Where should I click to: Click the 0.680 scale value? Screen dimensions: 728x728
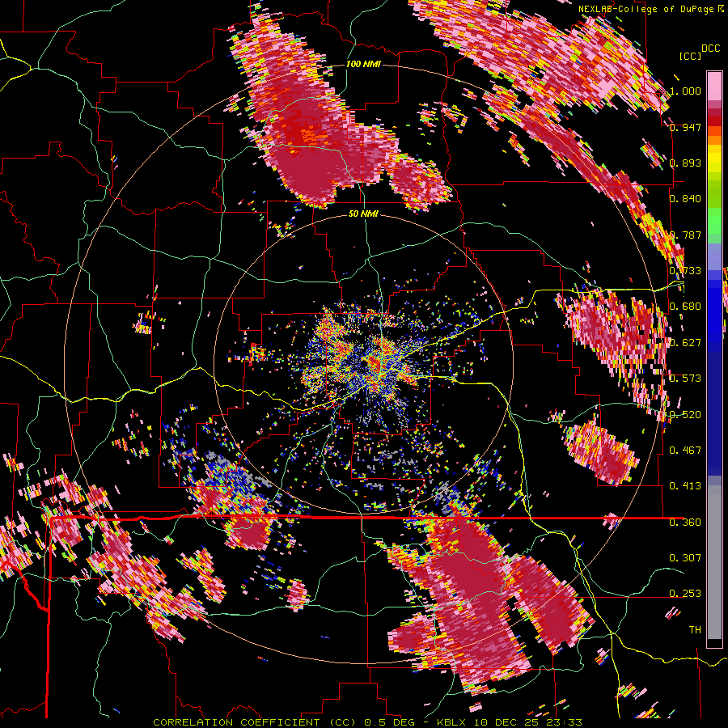point(685,307)
